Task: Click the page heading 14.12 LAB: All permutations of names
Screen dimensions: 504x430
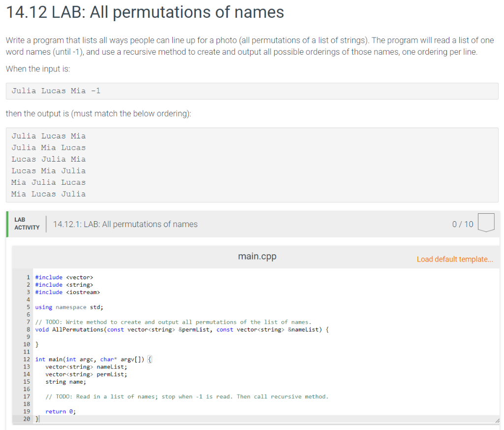Action: (x=145, y=12)
